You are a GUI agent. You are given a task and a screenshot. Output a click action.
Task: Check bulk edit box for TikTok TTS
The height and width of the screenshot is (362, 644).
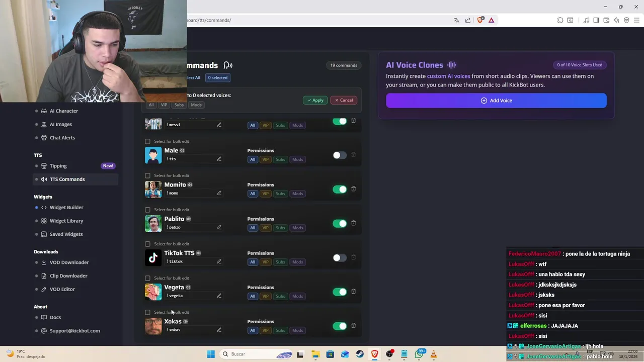[147, 244]
